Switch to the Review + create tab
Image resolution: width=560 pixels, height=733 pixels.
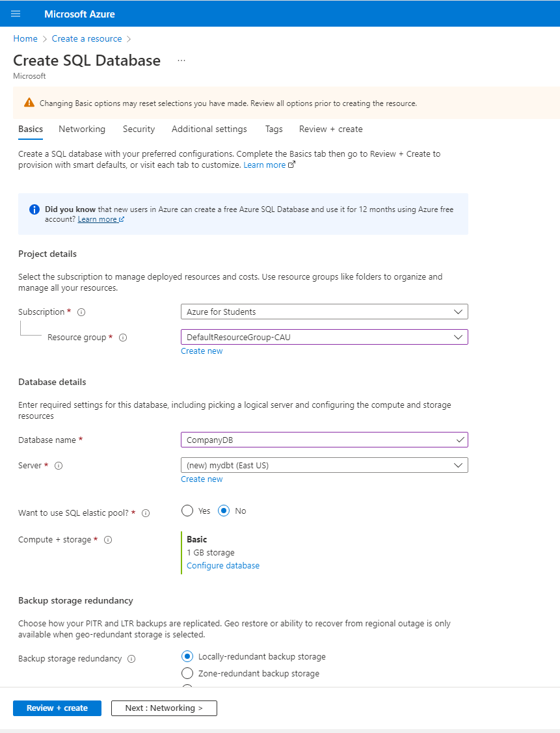(x=331, y=129)
